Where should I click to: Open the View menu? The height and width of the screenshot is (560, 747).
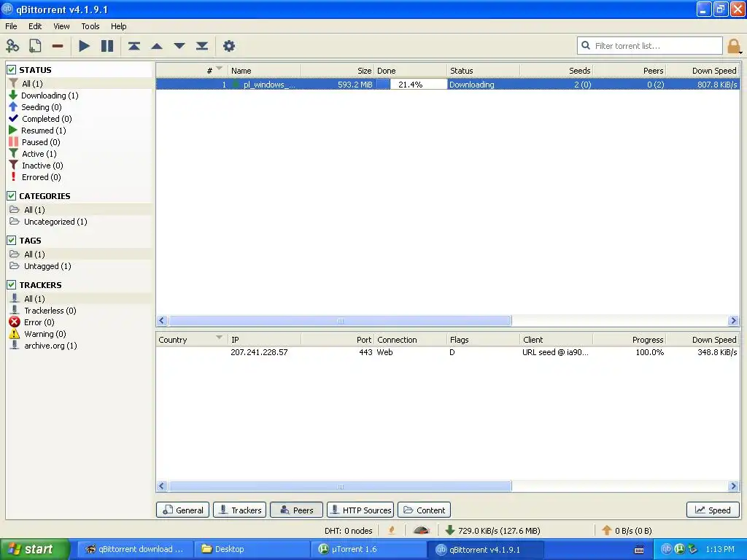pos(61,26)
